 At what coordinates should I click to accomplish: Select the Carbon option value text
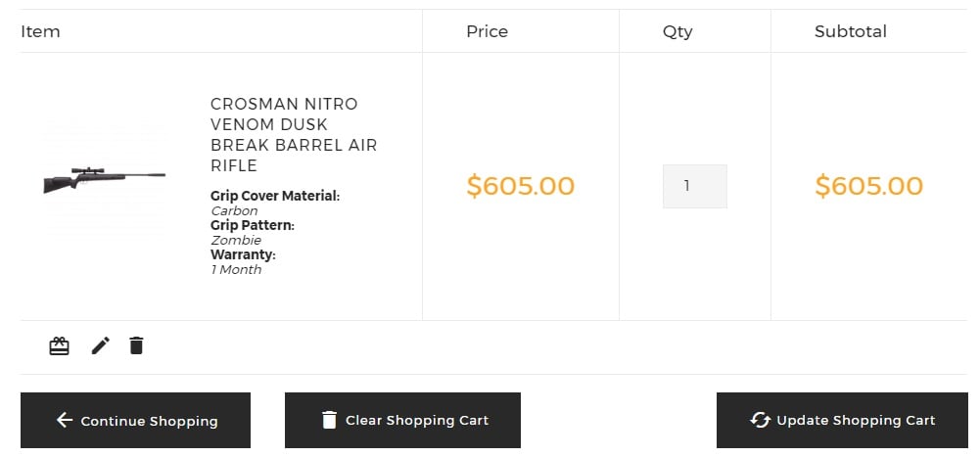click(x=234, y=211)
